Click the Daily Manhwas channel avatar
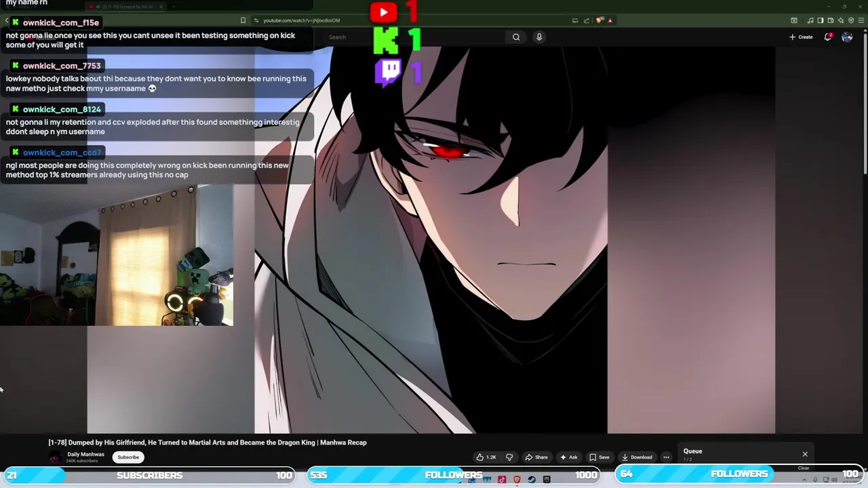This screenshot has height=488, width=868. [54, 457]
